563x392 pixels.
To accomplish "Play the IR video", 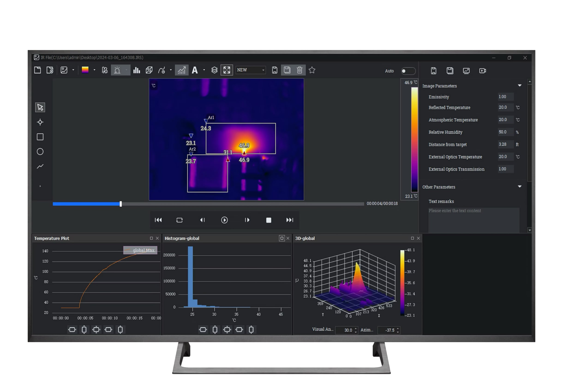I will [224, 220].
